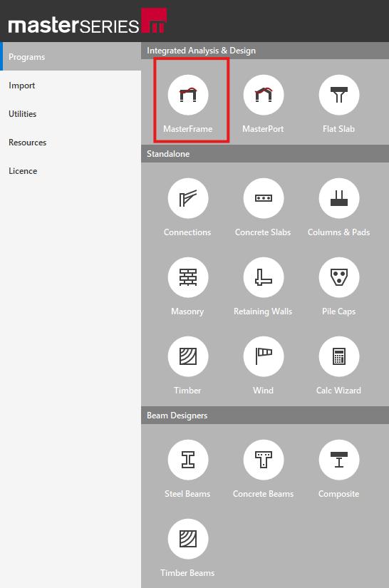Open the Retaining Walls icon

click(264, 277)
